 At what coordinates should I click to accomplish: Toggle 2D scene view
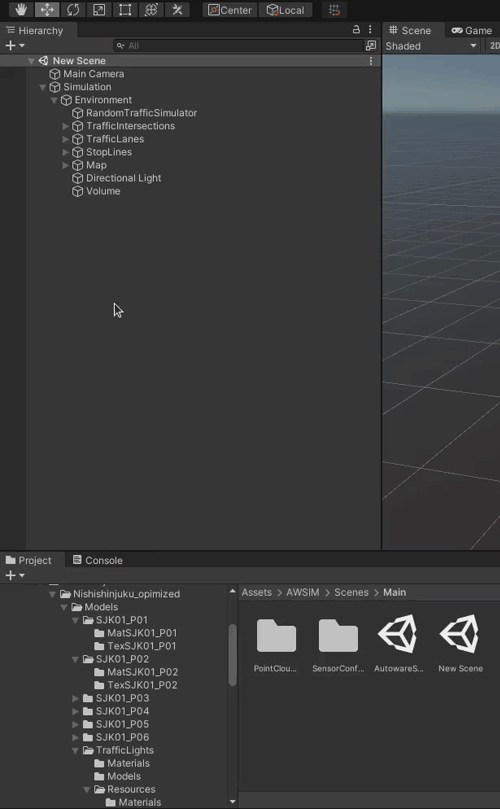tap(493, 46)
